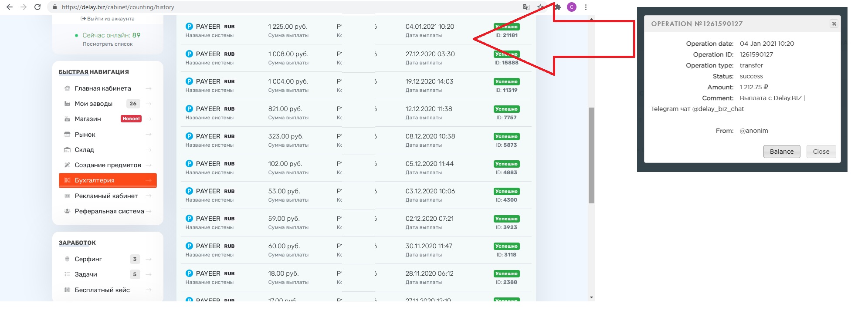Viewport: 868px width, 324px height.
Task: Open Посмотреть список online users link
Action: (x=108, y=44)
